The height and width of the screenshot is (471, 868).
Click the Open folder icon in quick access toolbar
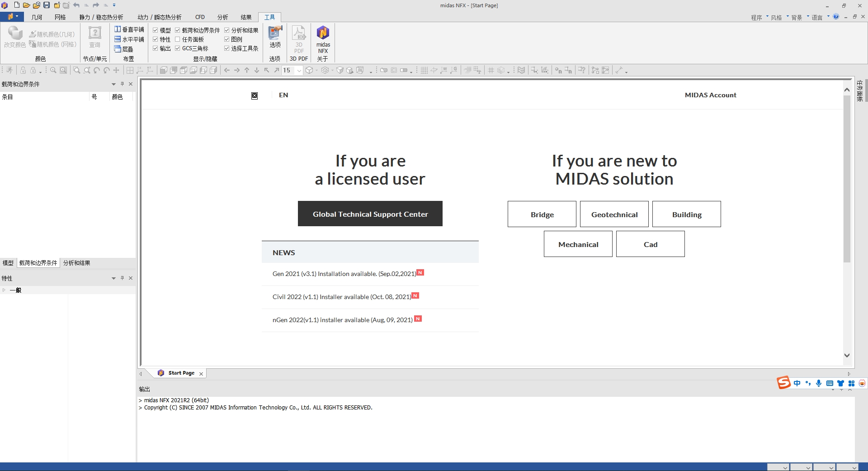pyautogui.click(x=26, y=5)
